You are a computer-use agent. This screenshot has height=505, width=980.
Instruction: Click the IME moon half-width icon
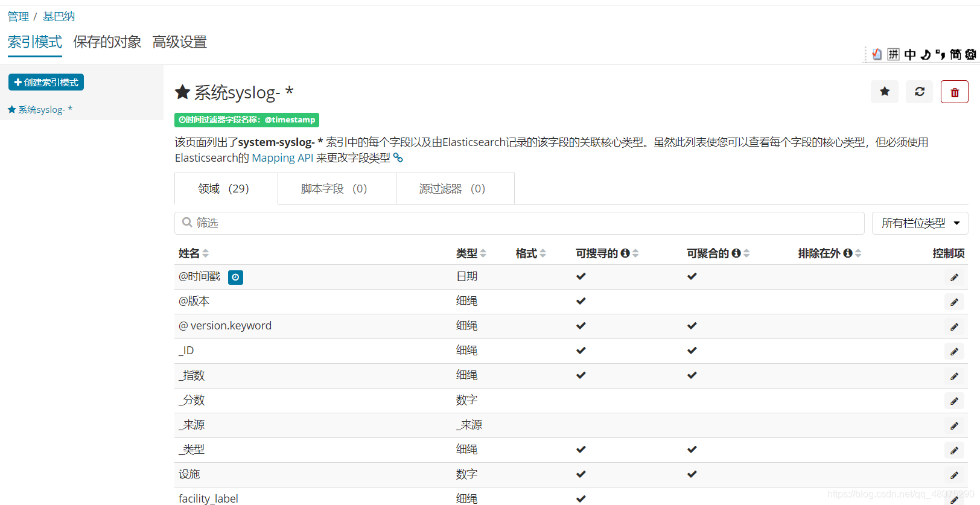point(926,54)
